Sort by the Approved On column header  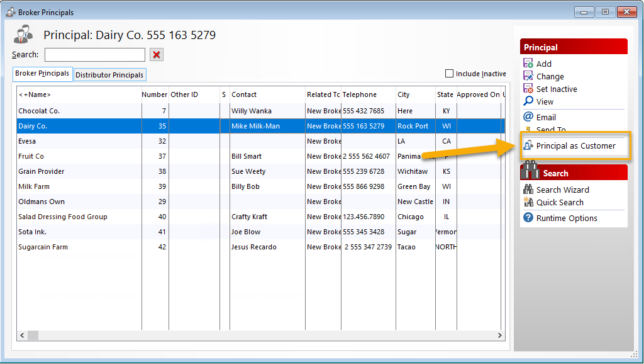pos(479,94)
